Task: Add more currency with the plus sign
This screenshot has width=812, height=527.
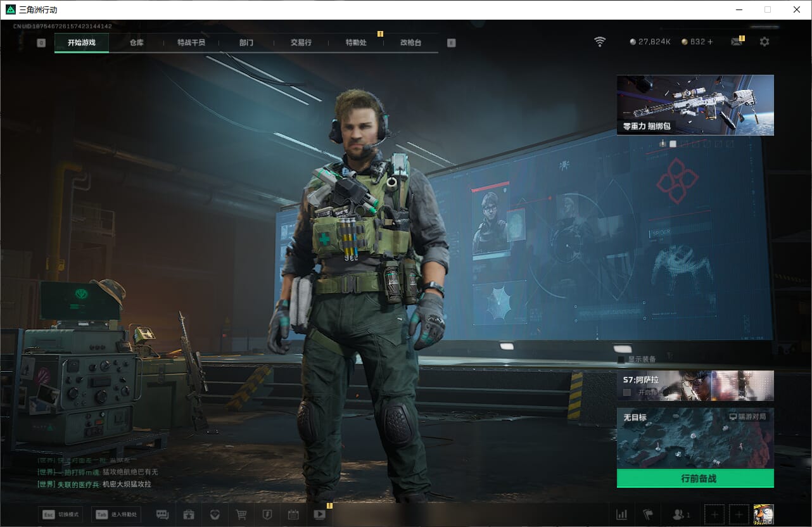Action: (x=710, y=42)
